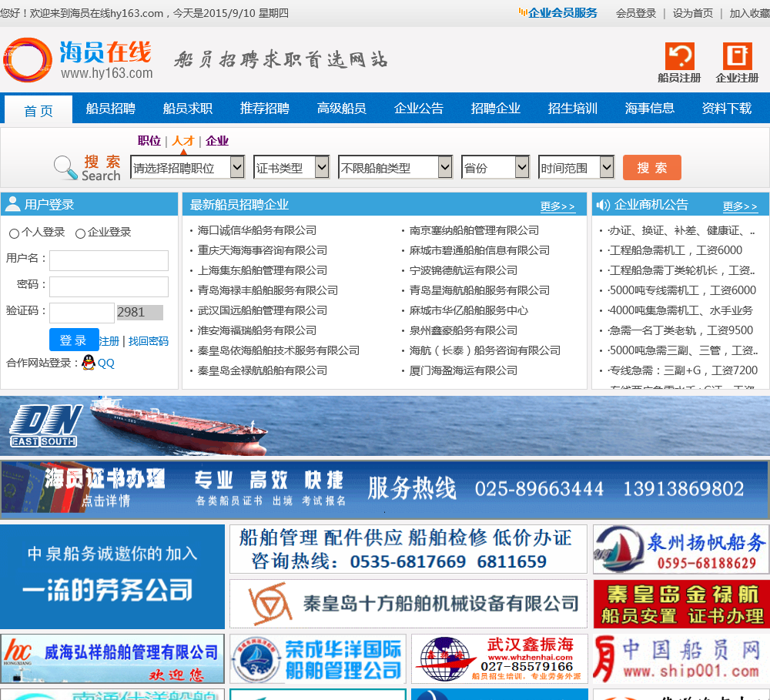Open the 推荐招聘 nav menu

[265, 108]
